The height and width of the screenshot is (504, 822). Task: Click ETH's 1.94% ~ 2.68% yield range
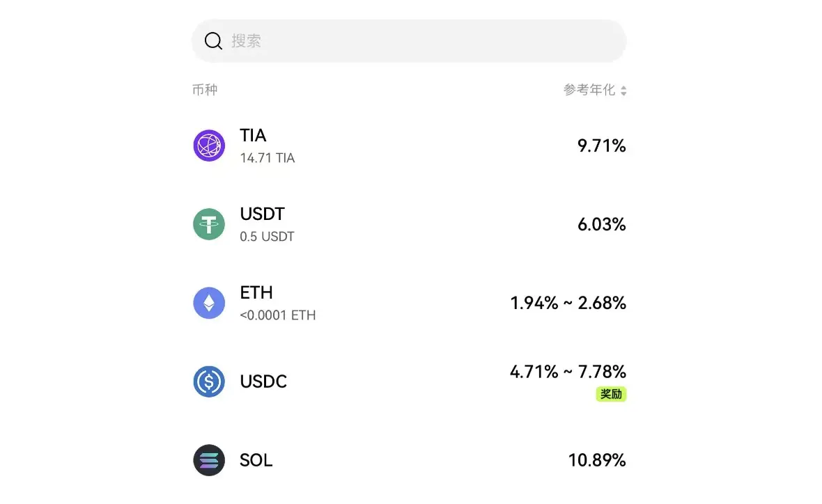(x=568, y=303)
